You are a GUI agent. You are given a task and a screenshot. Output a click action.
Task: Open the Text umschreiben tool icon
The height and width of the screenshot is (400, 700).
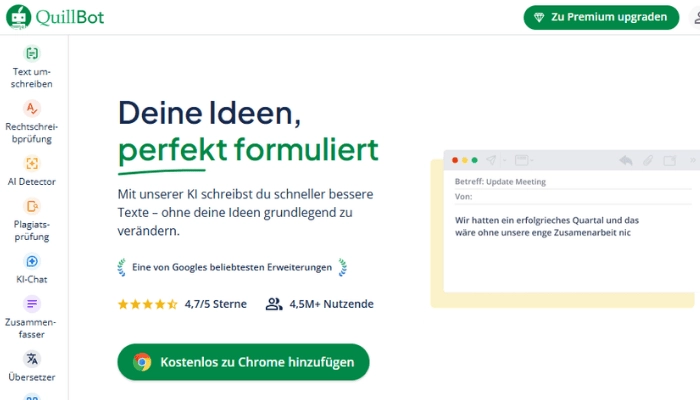coord(32,54)
